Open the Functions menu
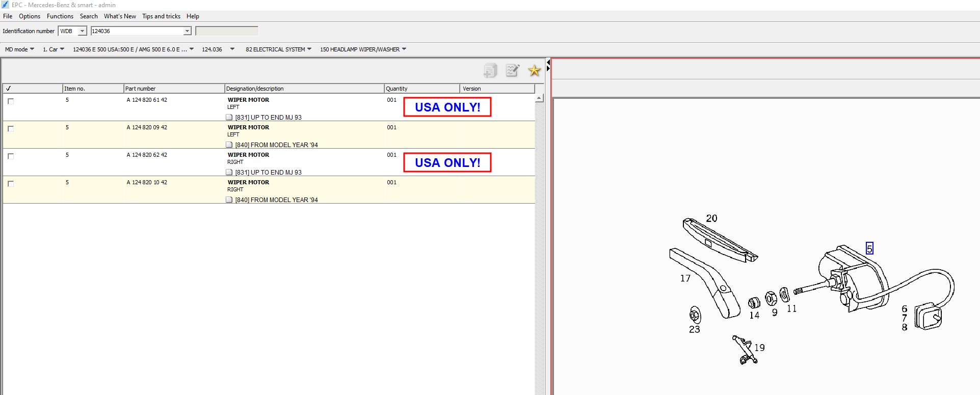This screenshot has width=980, height=395. coord(60,16)
